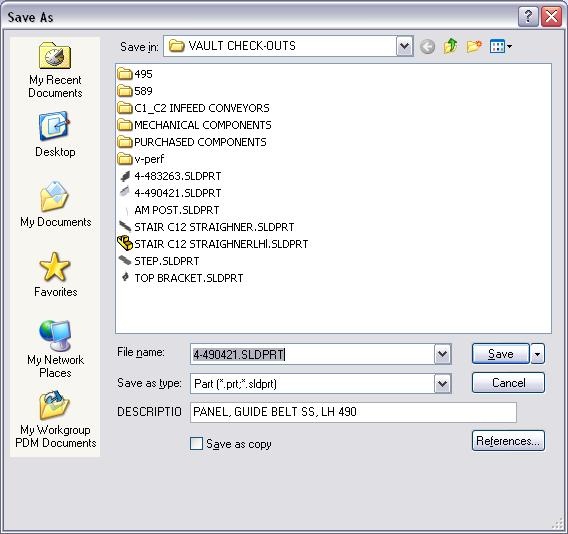This screenshot has width=568, height=534.
Task: Select file name 4-490421.SLDPRT in list
Action: click(178, 193)
